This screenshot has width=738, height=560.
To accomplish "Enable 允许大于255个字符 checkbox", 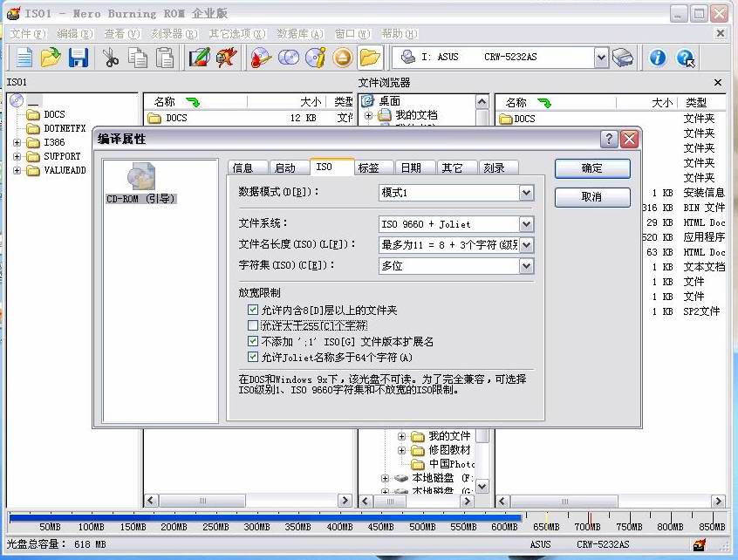I will [253, 325].
